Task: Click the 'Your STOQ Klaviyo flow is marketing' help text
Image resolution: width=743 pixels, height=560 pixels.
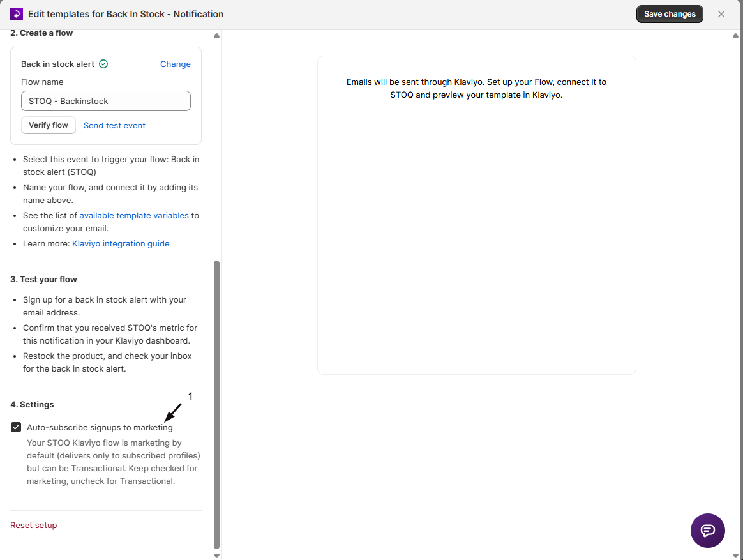Action: (113, 462)
